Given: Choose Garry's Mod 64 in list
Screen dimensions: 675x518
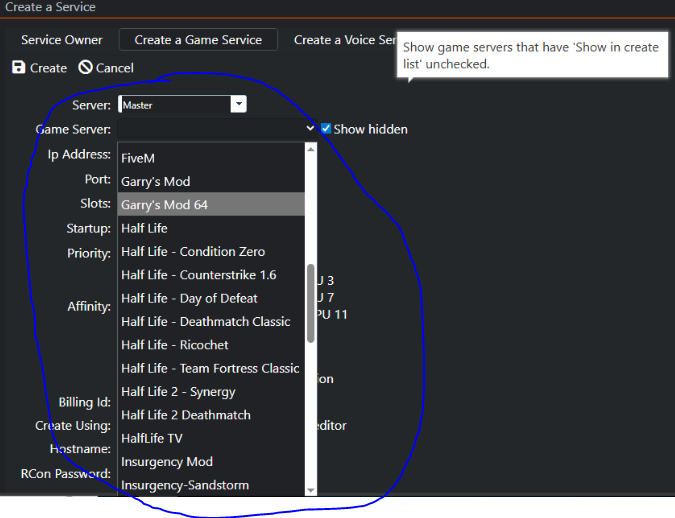Looking at the screenshot, I should click(x=164, y=205).
